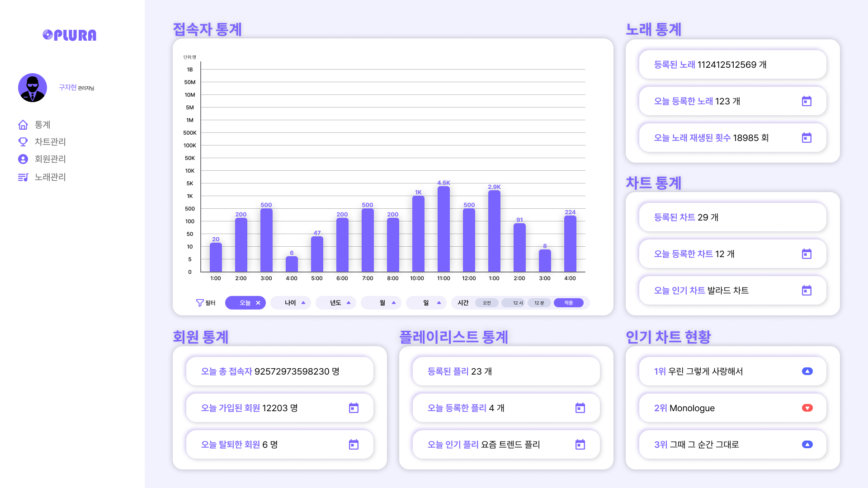The width and height of the screenshot is (868, 488).
Task: Click the red down arrow beside Monologue
Action: tap(807, 408)
